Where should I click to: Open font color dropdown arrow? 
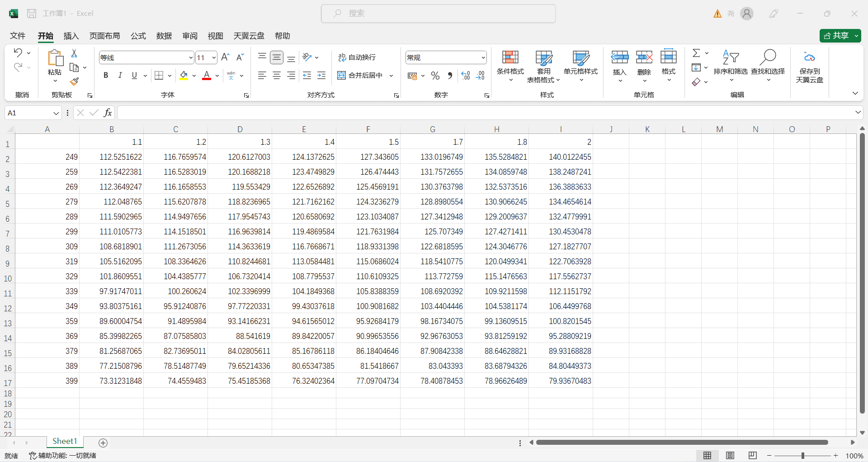click(217, 76)
